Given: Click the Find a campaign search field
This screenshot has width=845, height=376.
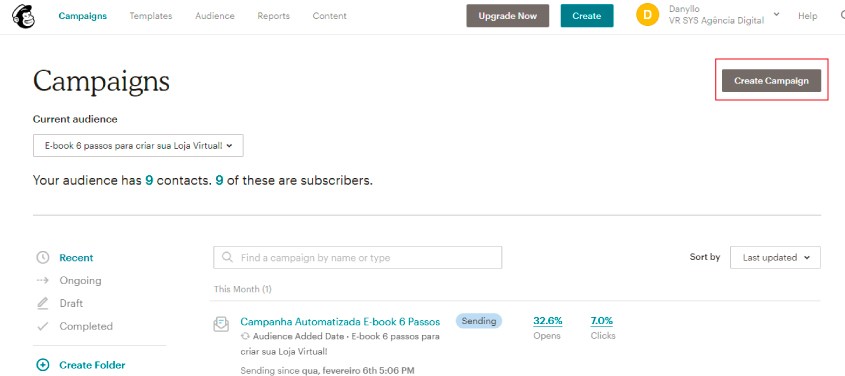Looking at the screenshot, I should [x=357, y=257].
